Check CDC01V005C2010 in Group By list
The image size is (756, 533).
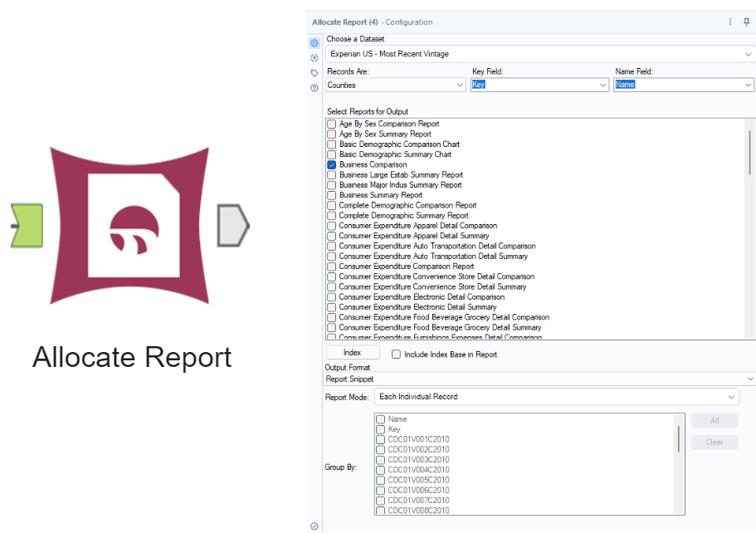(380, 480)
